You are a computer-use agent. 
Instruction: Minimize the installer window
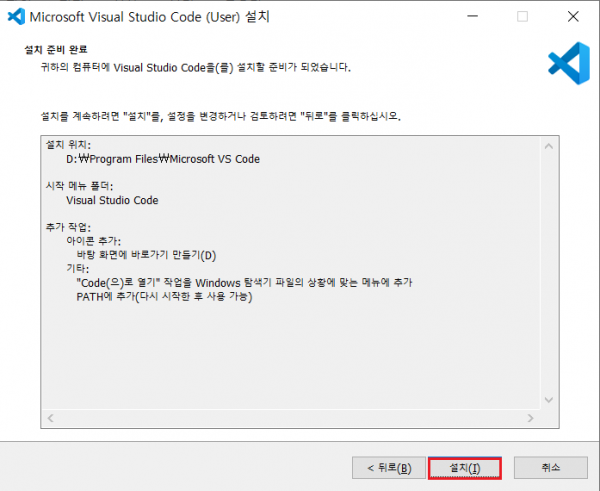click(473, 16)
